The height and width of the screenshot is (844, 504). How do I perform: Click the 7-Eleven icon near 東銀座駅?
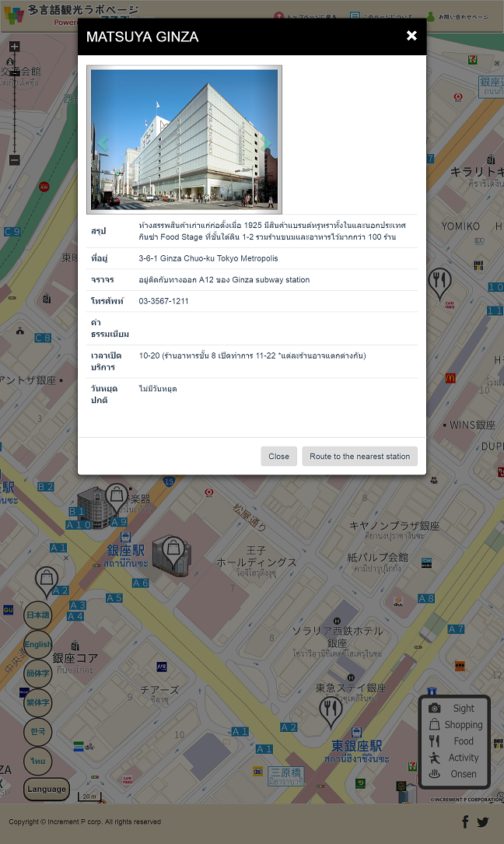[x=412, y=765]
